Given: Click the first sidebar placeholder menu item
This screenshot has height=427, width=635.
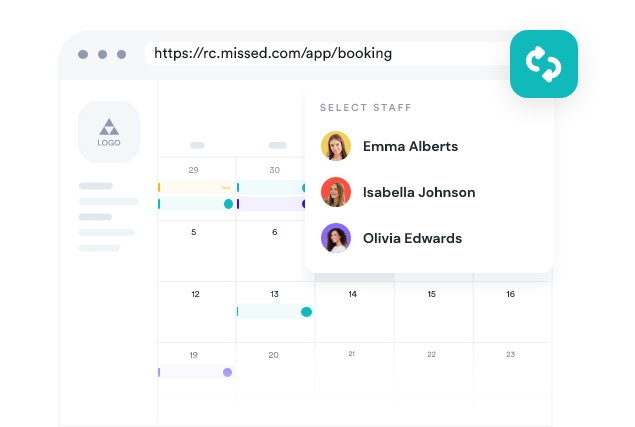Looking at the screenshot, I should (95, 186).
